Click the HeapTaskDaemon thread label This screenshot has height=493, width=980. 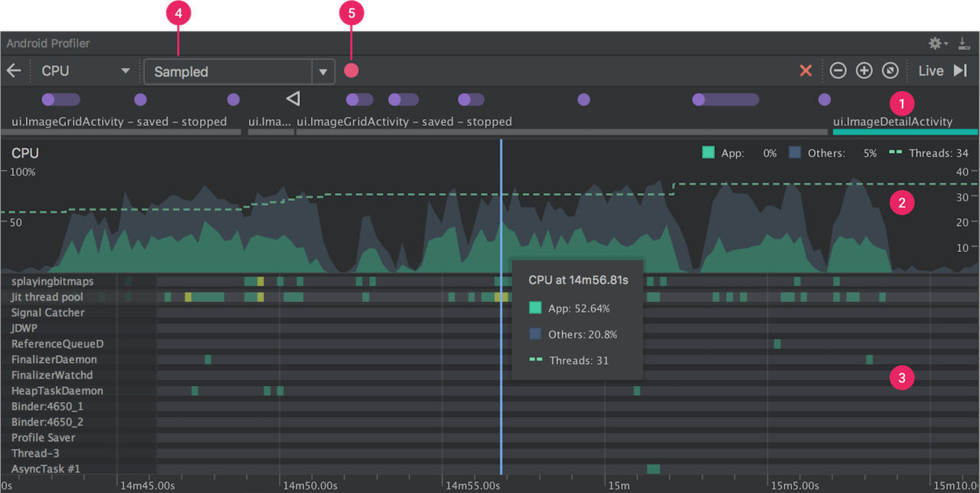[x=57, y=390]
